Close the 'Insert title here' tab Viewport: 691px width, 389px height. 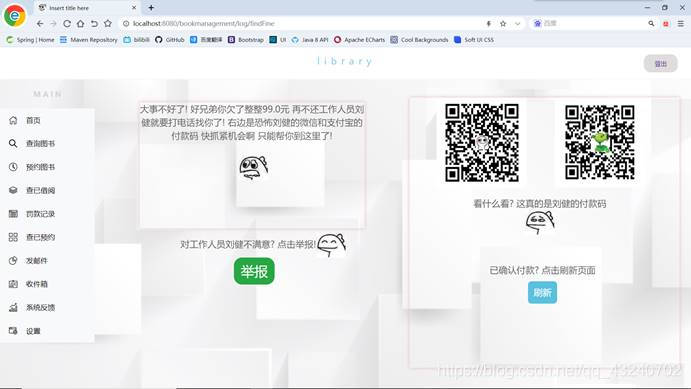pyautogui.click(x=134, y=8)
